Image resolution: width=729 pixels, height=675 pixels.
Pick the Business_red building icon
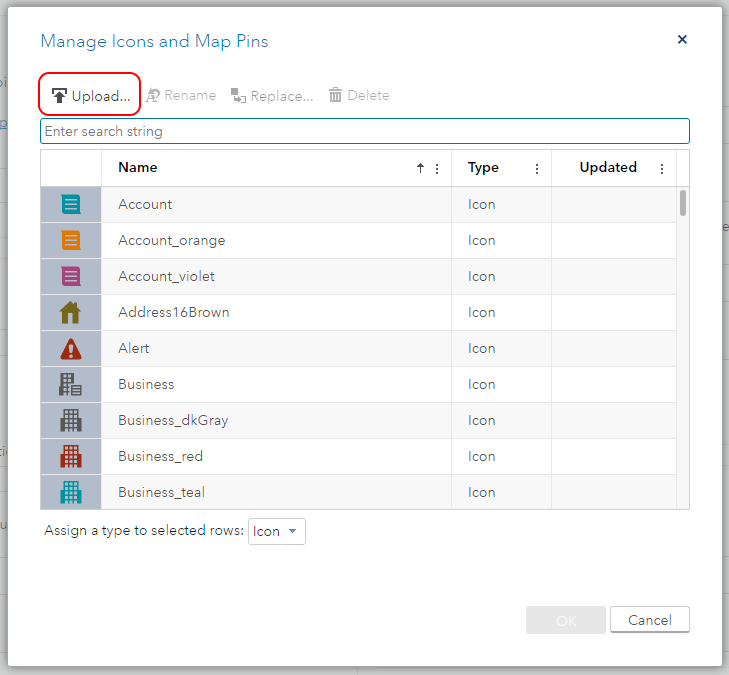[x=71, y=457]
